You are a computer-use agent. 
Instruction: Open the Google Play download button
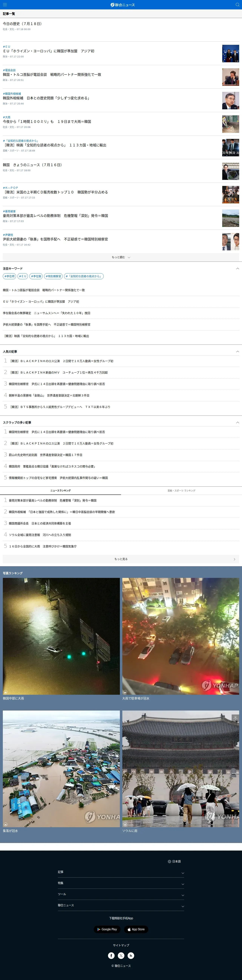coord(107,929)
